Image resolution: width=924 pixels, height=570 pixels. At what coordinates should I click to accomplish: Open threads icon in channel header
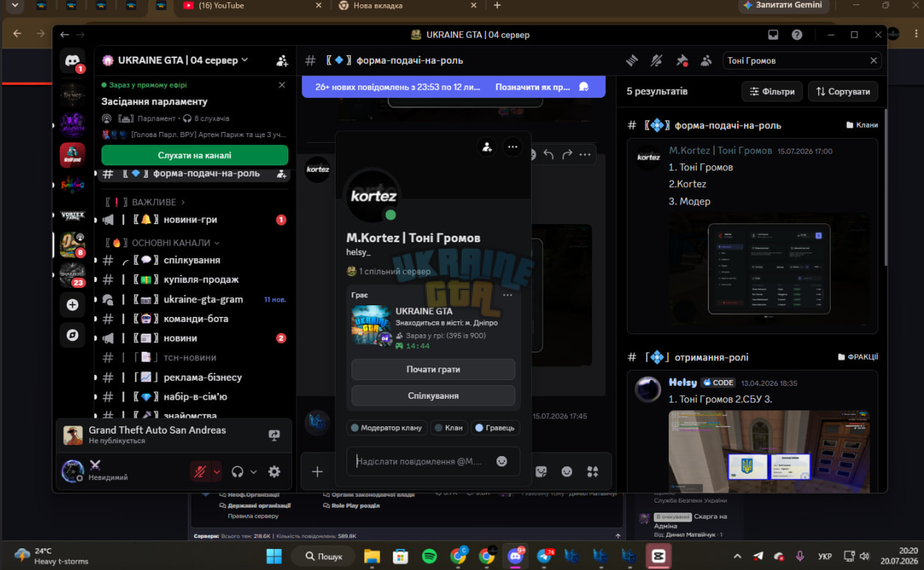632,61
